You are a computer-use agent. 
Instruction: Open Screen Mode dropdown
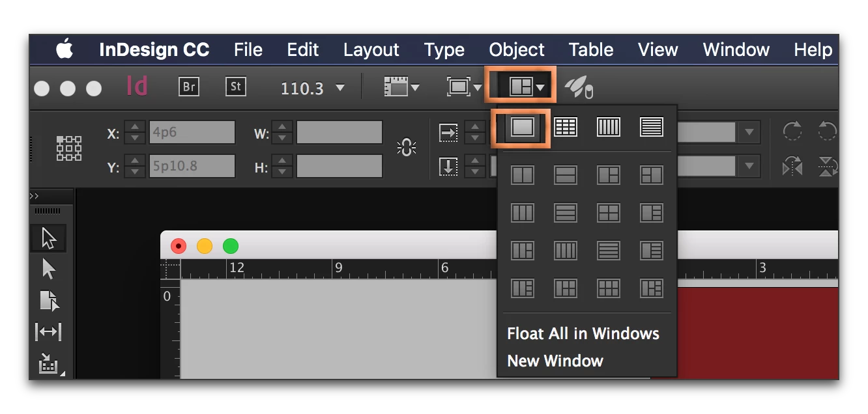click(x=464, y=87)
